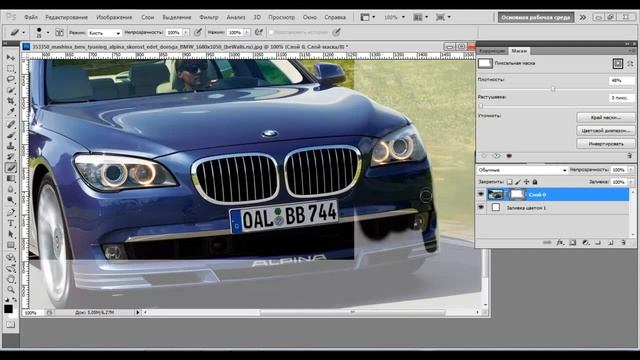Select the Quick Selection tool
Viewport: 640px width, 360px height.
[x=11, y=90]
